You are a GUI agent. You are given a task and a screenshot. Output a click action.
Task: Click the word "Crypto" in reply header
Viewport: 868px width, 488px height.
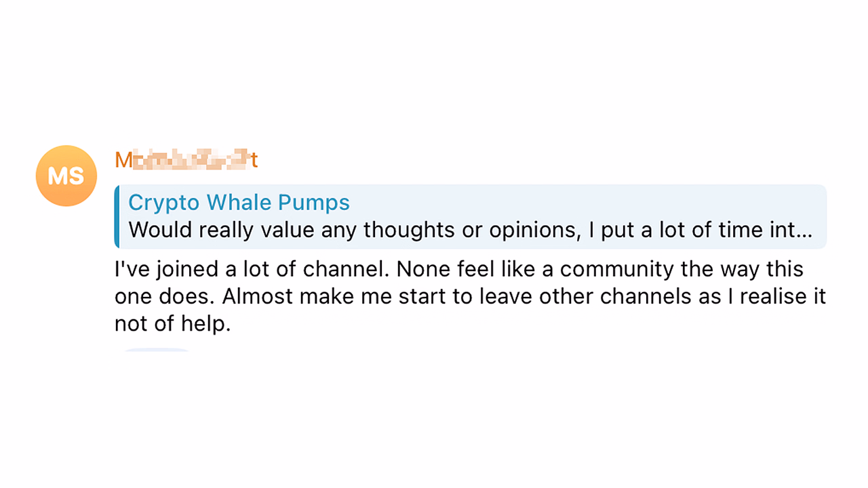pyautogui.click(x=165, y=203)
